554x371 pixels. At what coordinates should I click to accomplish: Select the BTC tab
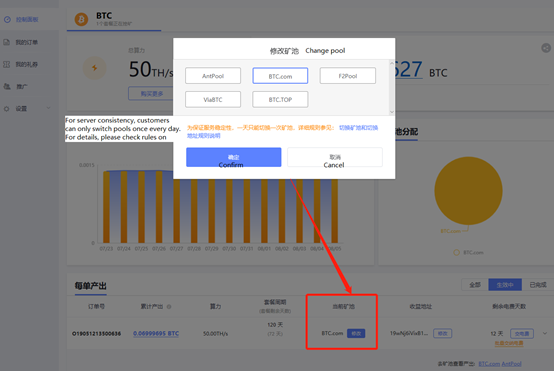(114, 19)
